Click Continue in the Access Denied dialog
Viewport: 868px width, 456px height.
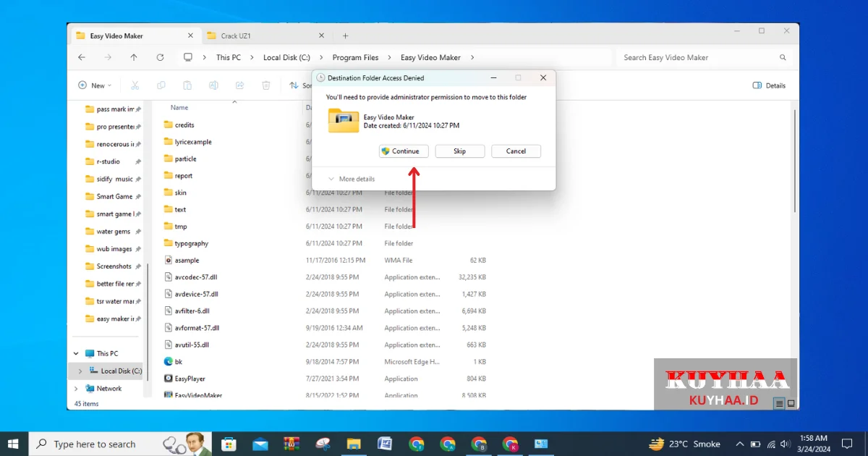click(404, 151)
